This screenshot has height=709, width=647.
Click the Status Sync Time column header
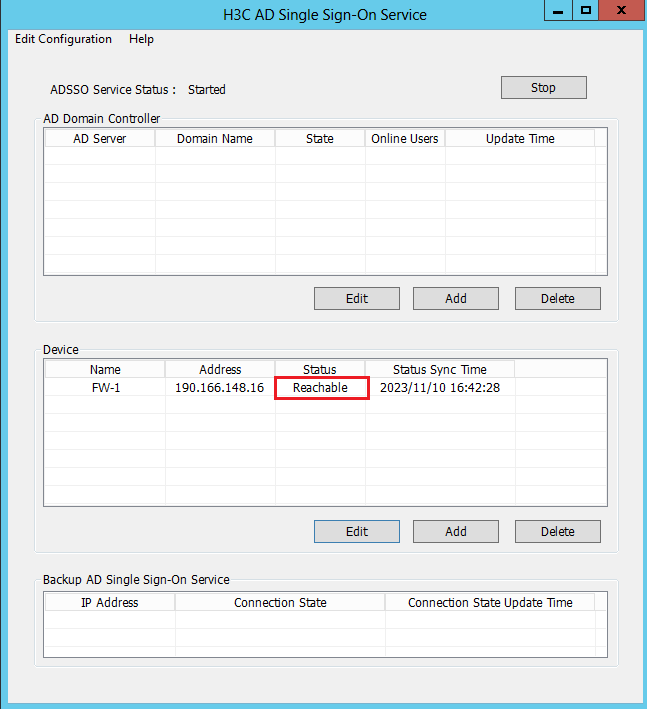click(x=439, y=369)
